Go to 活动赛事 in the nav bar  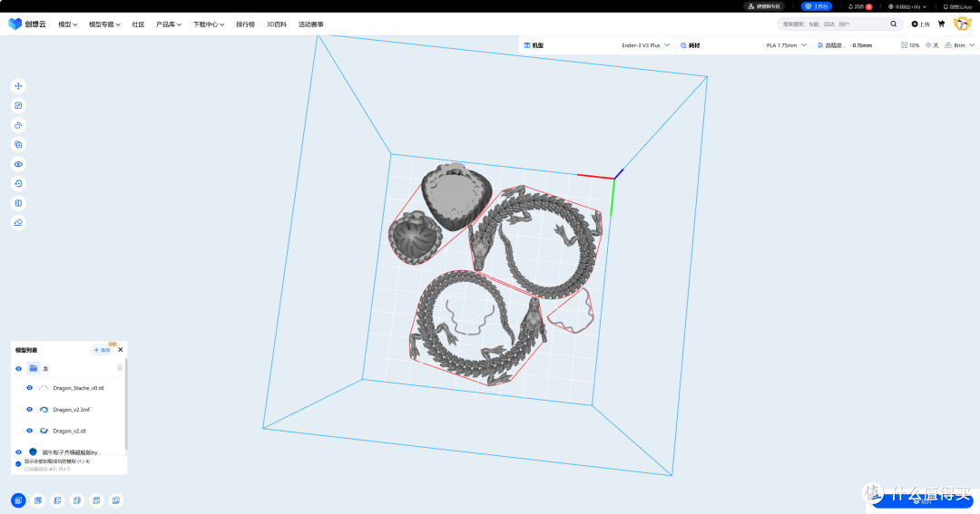(x=310, y=24)
